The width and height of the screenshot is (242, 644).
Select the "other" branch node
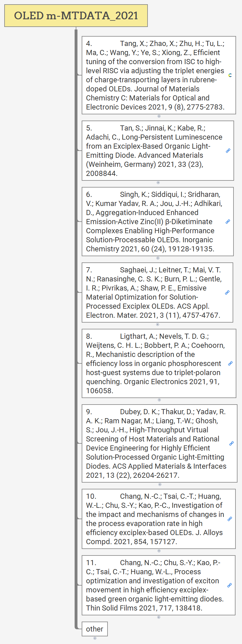(94, 629)
